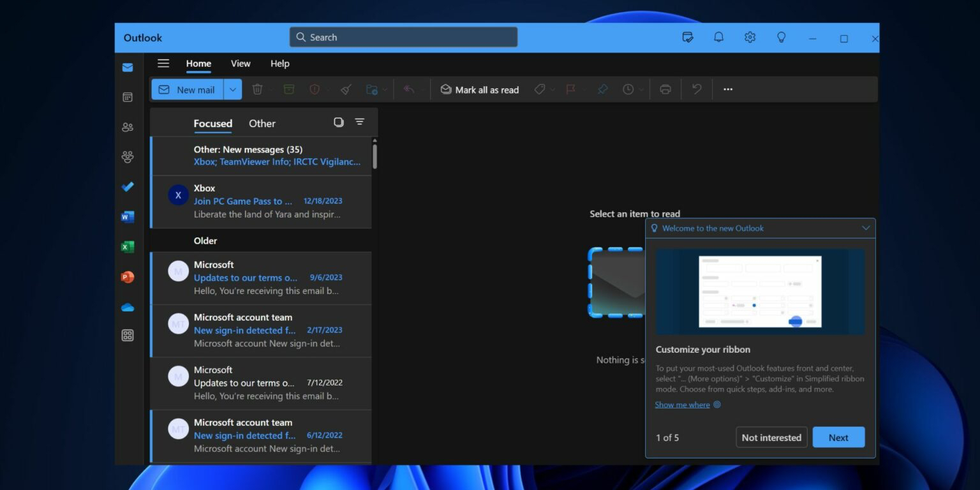Expand the Delete dropdown arrow

point(271,90)
